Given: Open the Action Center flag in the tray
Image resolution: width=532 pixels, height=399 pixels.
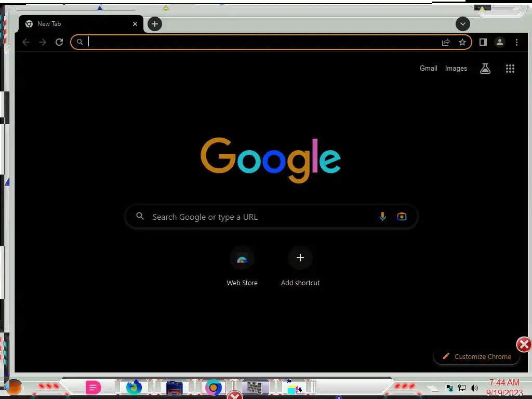Looking at the screenshot, I should click(x=449, y=388).
